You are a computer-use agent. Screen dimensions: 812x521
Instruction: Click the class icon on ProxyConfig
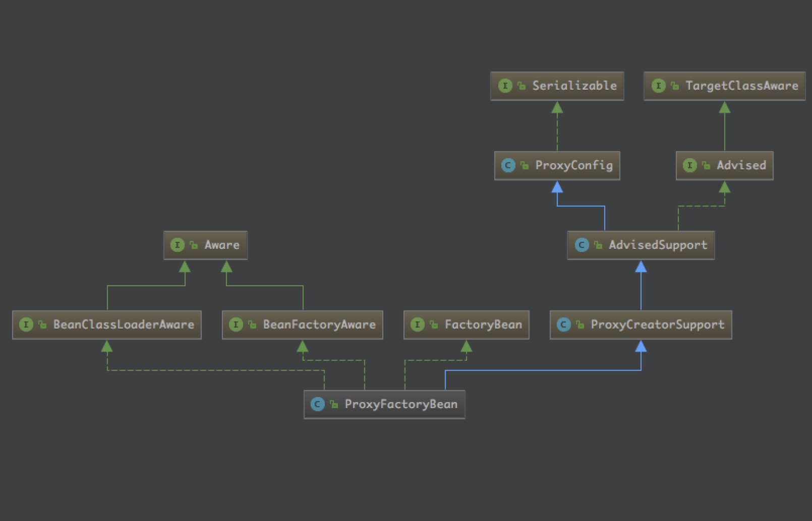(x=508, y=165)
